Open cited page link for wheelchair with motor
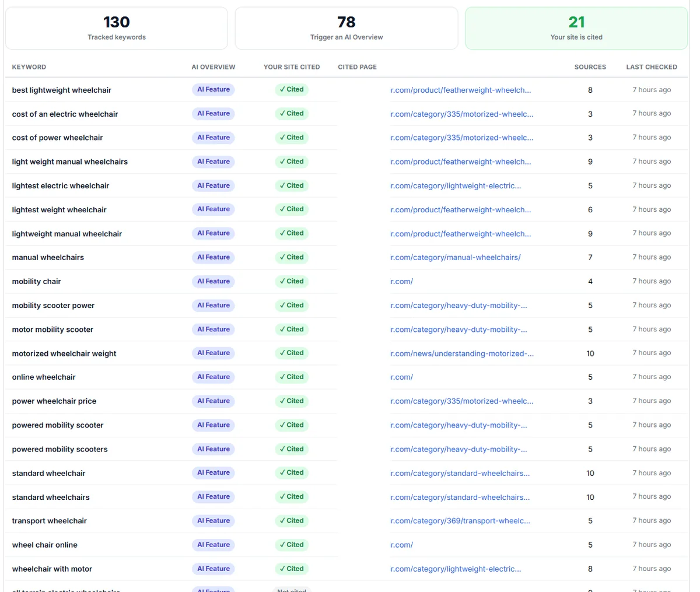The width and height of the screenshot is (700, 592). [x=456, y=569]
